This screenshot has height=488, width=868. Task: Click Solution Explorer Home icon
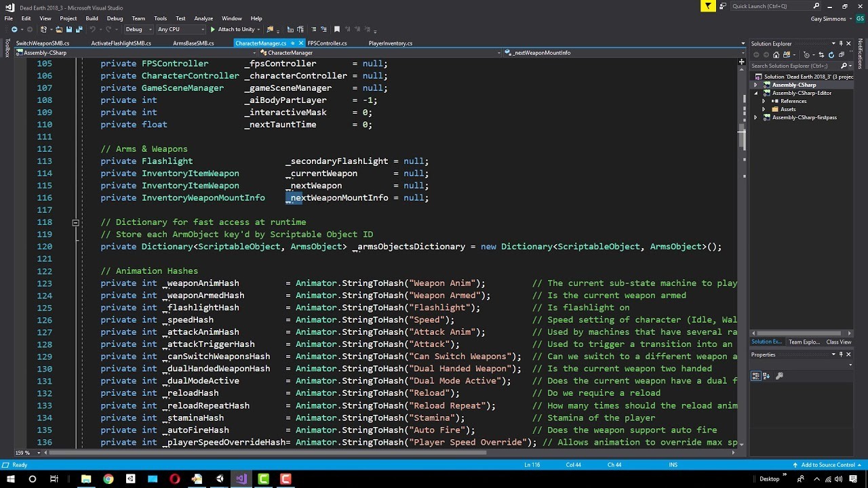point(776,55)
